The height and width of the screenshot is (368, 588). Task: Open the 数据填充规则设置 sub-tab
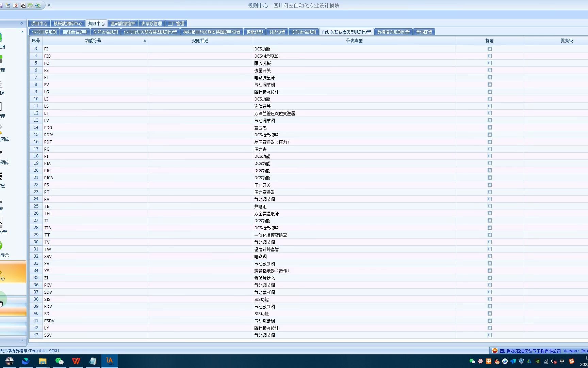tap(393, 32)
